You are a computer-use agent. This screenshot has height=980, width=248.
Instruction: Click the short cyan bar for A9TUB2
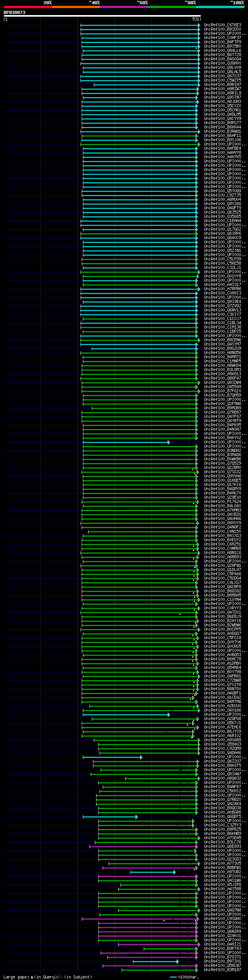[153, 872]
